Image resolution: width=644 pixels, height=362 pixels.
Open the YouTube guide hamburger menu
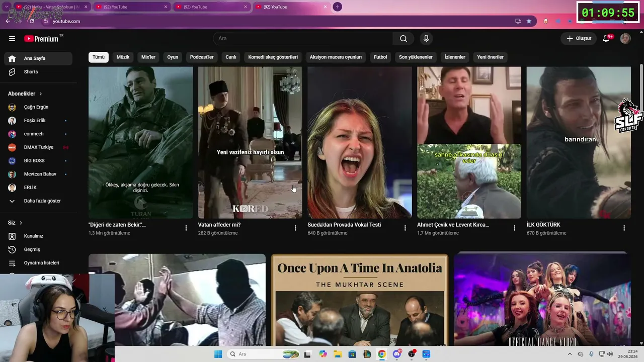coord(12,39)
